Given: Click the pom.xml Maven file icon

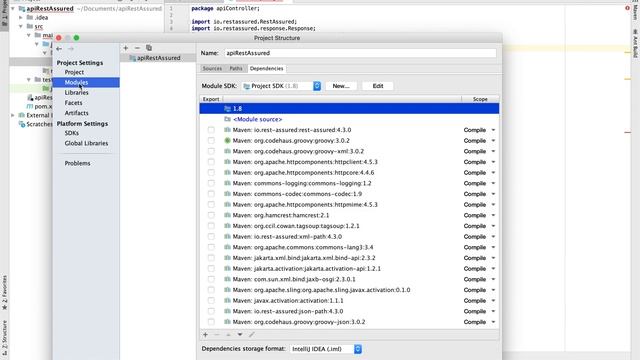Looking at the screenshot, I should (30, 106).
